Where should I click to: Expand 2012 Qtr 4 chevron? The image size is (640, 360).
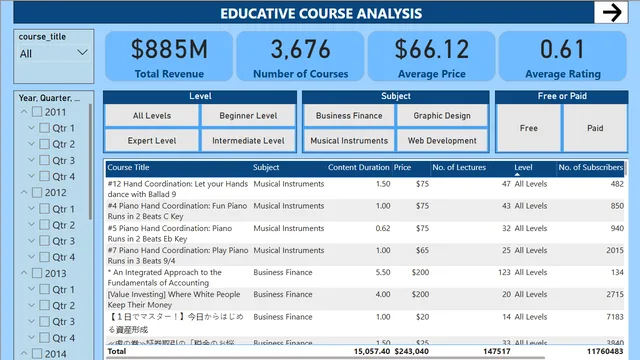click(x=31, y=257)
